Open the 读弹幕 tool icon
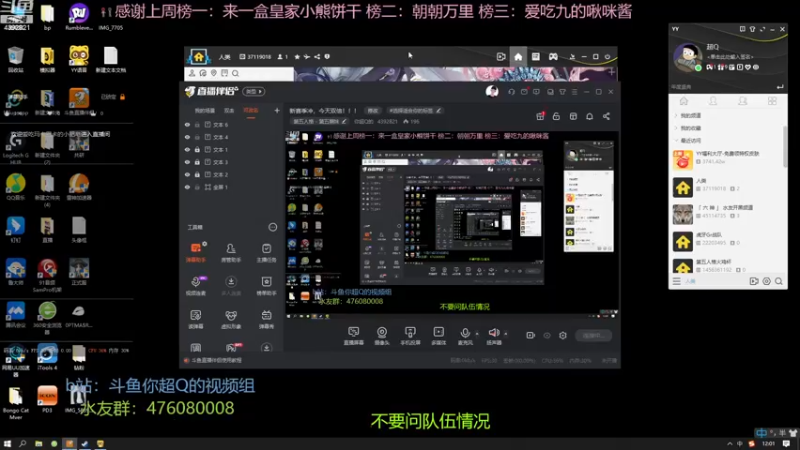The width and height of the screenshot is (800, 450). [196, 319]
